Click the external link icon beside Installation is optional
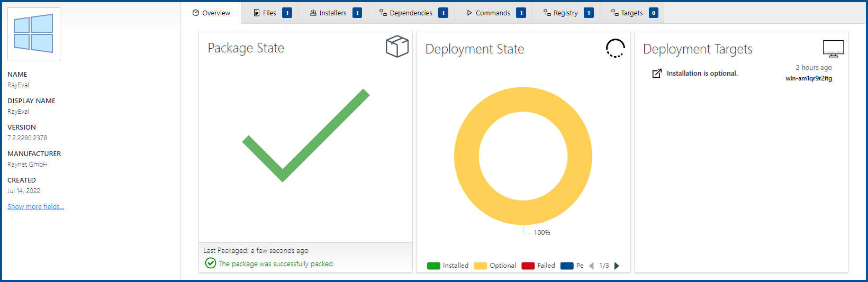This screenshot has height=282, width=868. click(657, 74)
